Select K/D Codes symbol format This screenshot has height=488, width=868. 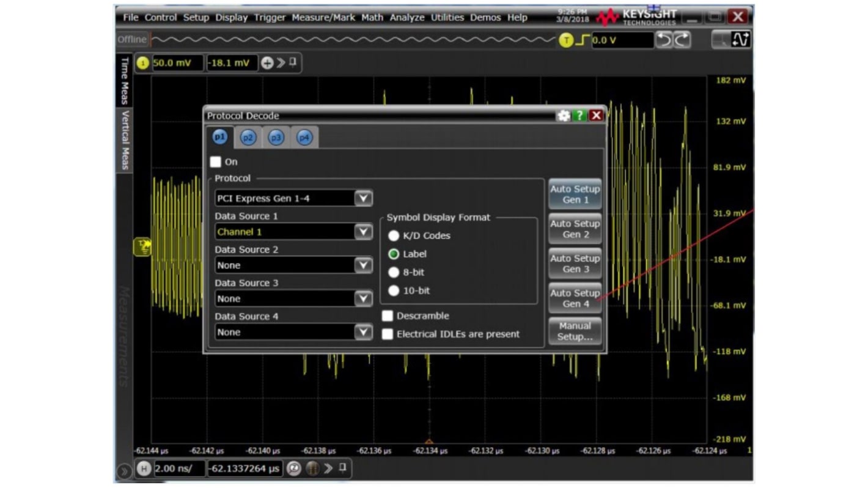(x=394, y=235)
